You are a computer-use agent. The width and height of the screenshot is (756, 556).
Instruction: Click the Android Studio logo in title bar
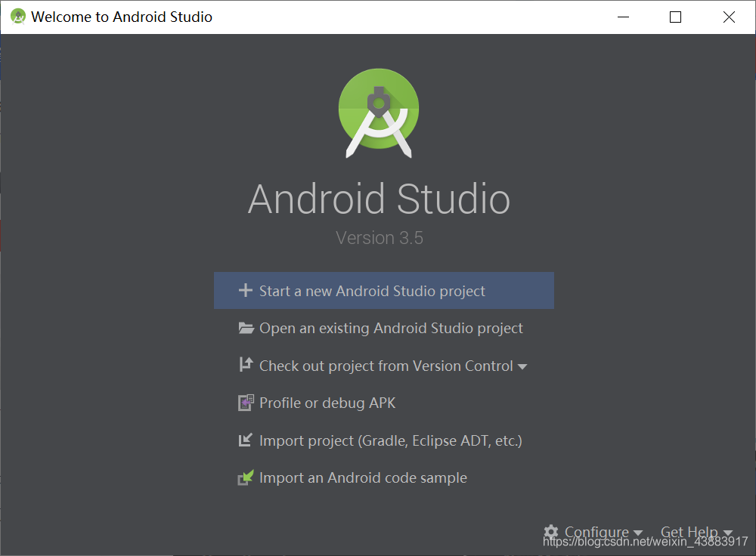(x=18, y=17)
